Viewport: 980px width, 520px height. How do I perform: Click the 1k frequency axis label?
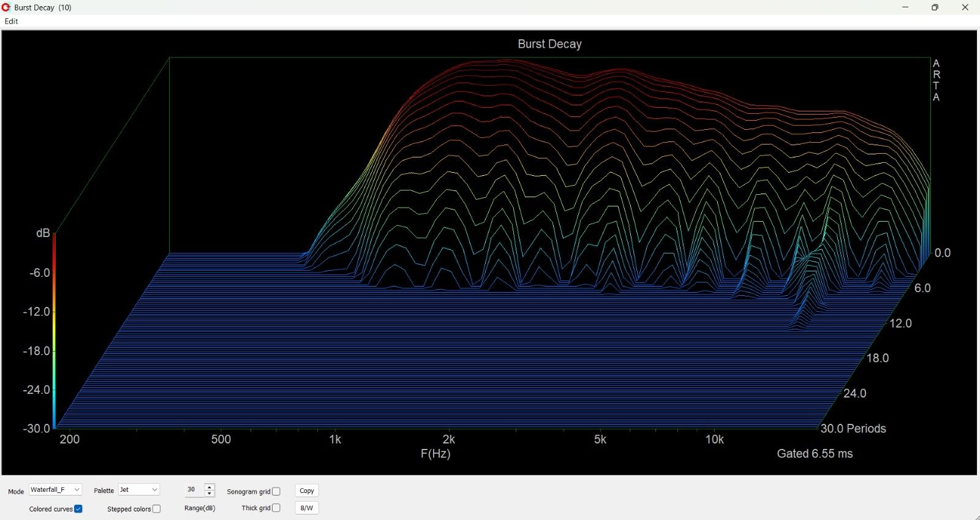[x=335, y=439]
